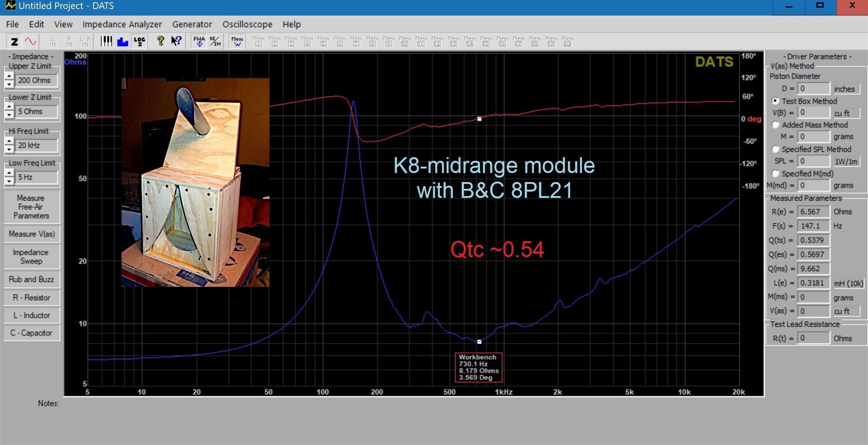This screenshot has width=868, height=445.
Task: Click the Mem W workbench memory icon
Action: 237,42
